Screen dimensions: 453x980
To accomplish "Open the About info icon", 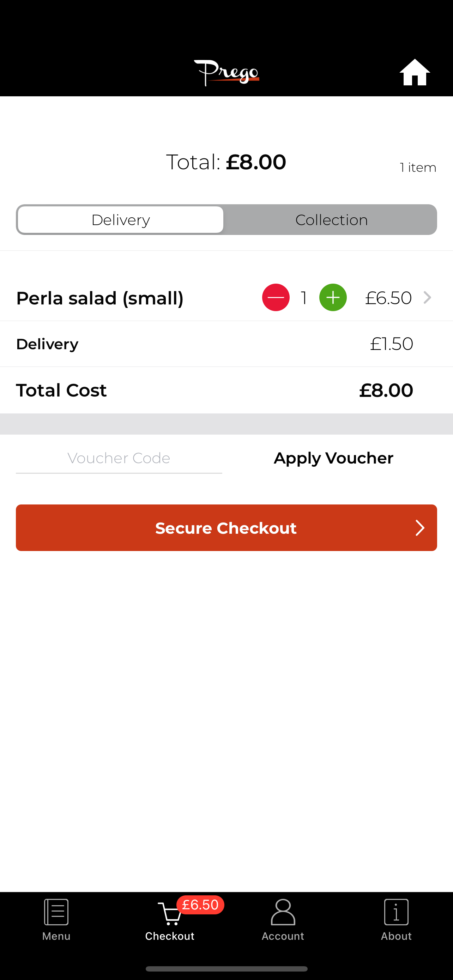I will 396,912.
